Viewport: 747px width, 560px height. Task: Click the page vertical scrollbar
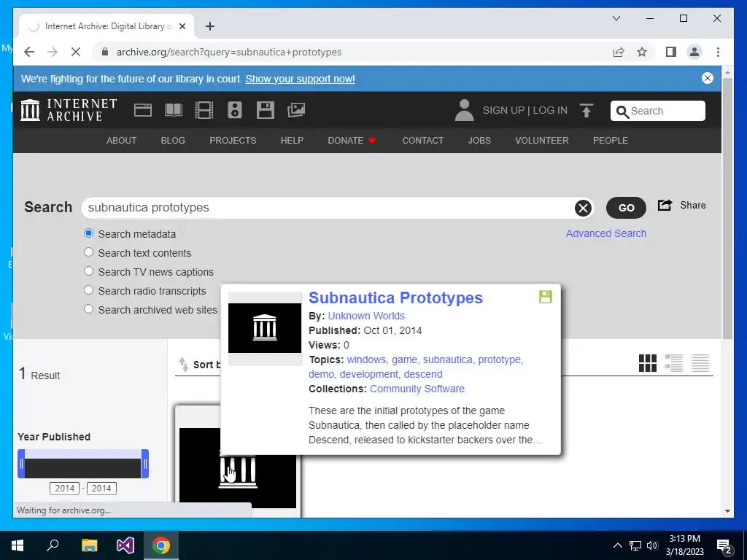point(727,208)
